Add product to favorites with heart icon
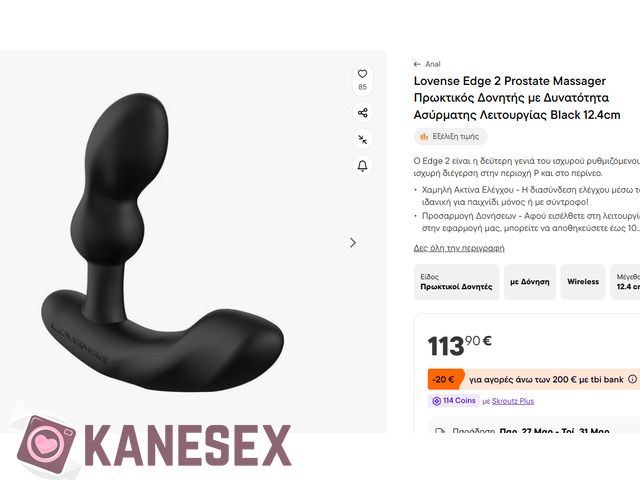This screenshot has height=480, width=640. [362, 74]
